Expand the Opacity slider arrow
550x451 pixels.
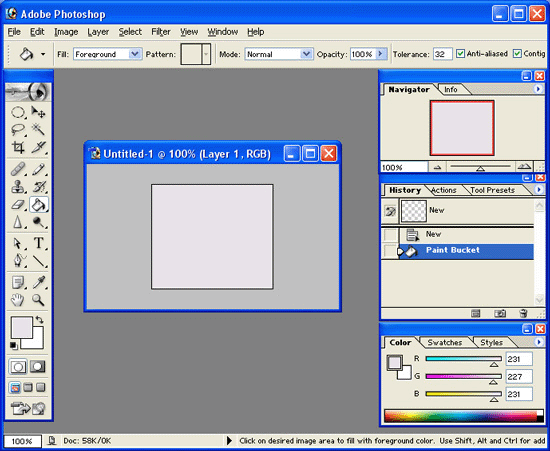381,54
